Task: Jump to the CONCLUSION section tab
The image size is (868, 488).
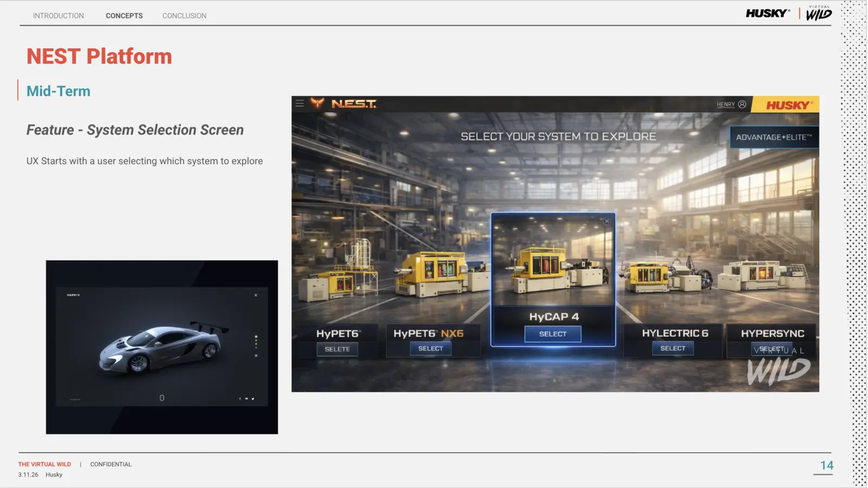Action: (x=184, y=16)
